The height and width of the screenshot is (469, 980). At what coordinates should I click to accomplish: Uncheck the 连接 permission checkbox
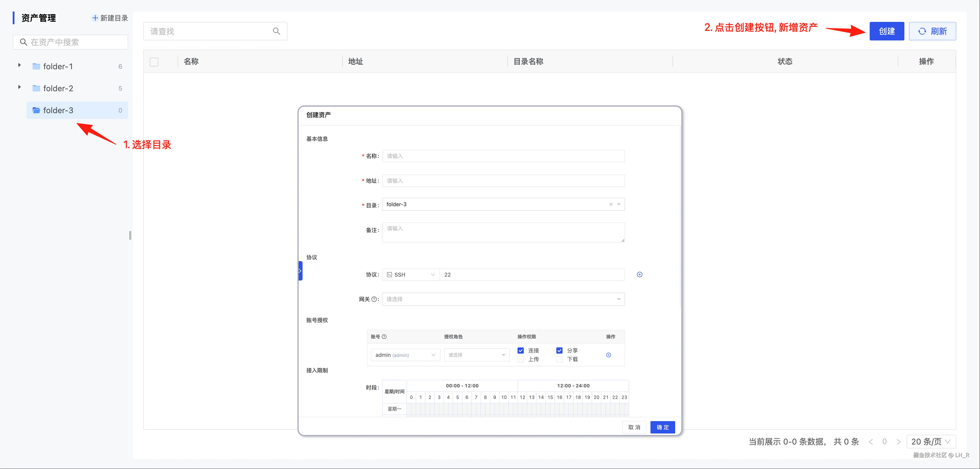point(521,350)
